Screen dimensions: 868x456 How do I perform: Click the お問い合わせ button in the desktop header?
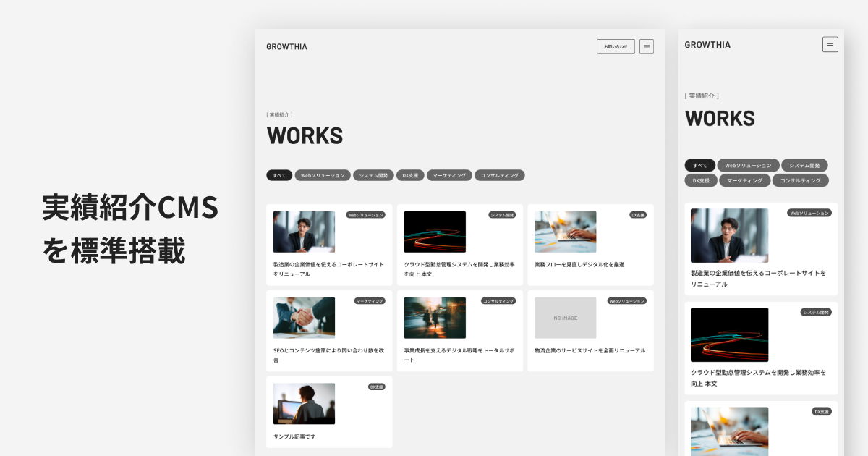tap(616, 46)
